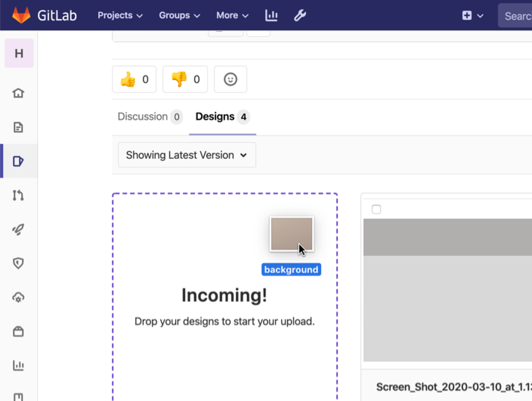
Task: Open the emoji reaction picker
Action: point(230,79)
